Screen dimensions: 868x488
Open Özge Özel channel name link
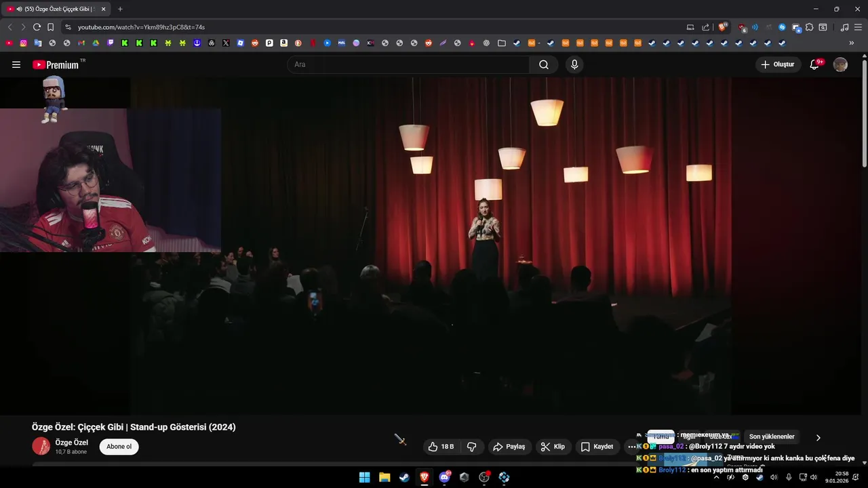(x=71, y=443)
